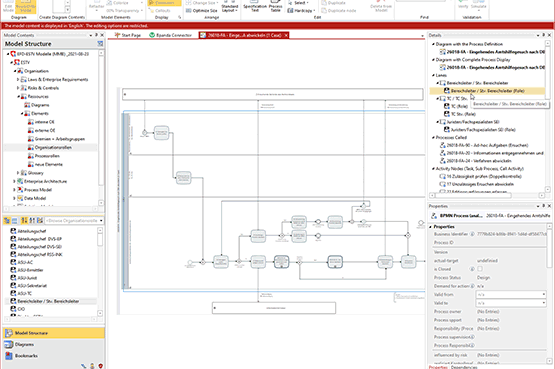Click the red shield icon at navigation bottom
Screen dimensions: 555x369
click(101, 366)
